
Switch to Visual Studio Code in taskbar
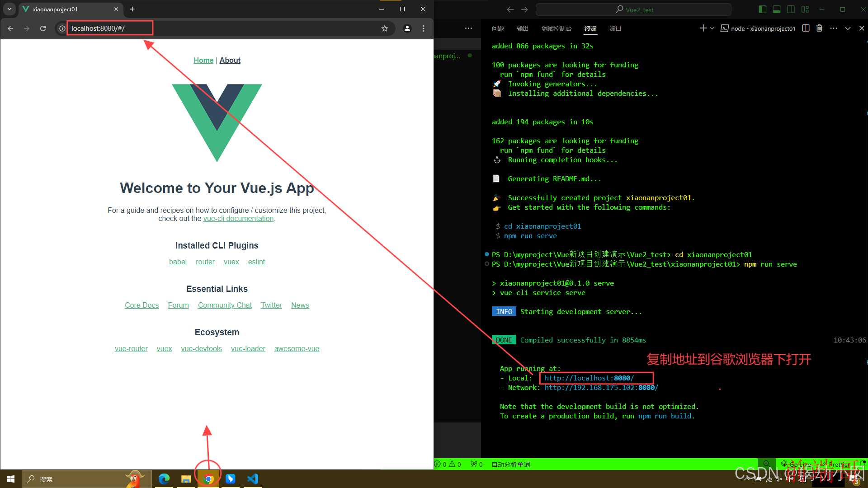[x=253, y=479]
